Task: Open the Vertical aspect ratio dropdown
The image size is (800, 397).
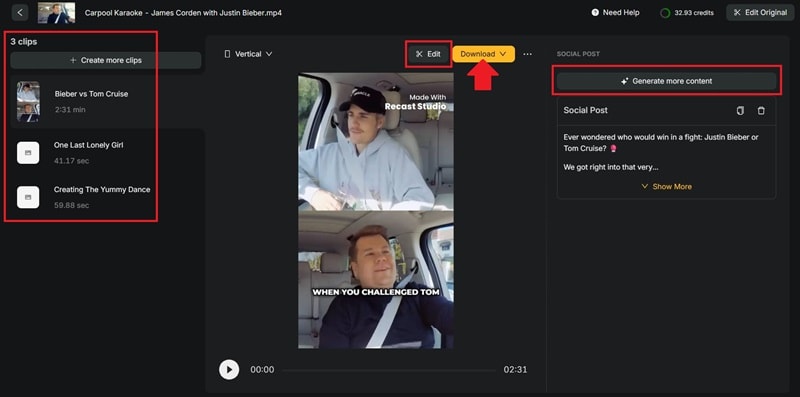Action: pyautogui.click(x=248, y=54)
